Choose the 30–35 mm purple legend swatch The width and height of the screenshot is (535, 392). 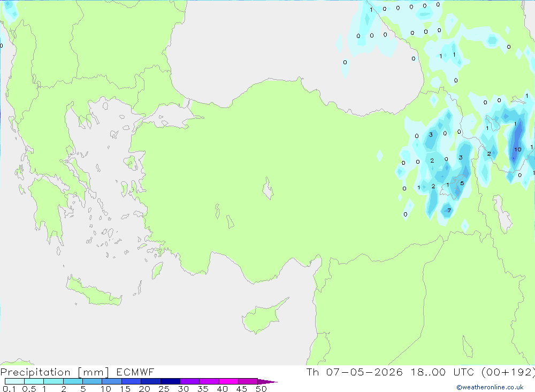(x=189, y=381)
